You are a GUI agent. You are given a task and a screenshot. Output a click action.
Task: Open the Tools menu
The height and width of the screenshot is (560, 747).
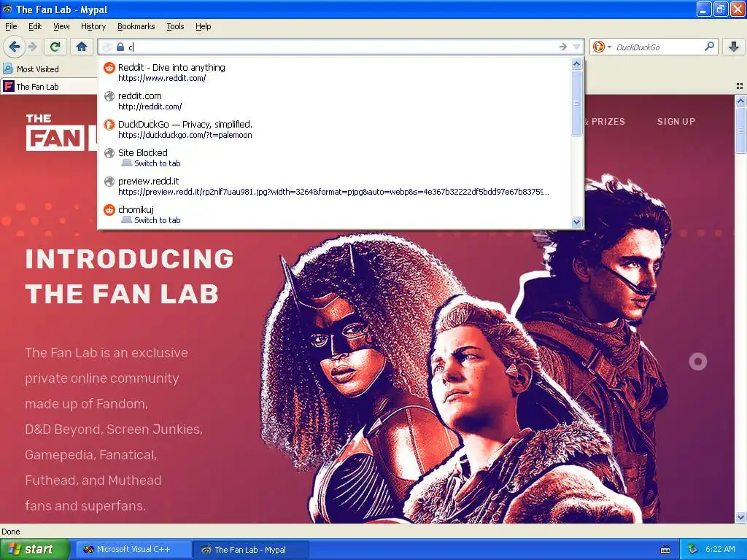175,26
